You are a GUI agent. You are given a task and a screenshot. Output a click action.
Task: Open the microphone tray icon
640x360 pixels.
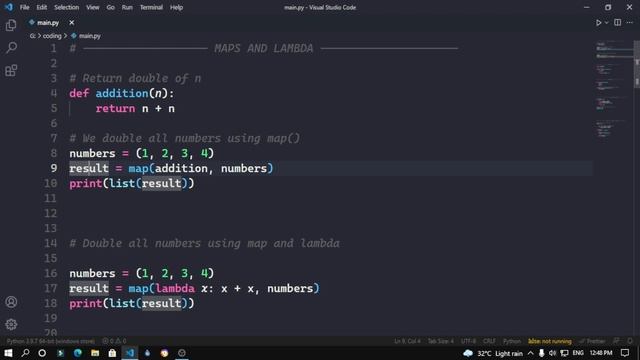click(x=541, y=353)
